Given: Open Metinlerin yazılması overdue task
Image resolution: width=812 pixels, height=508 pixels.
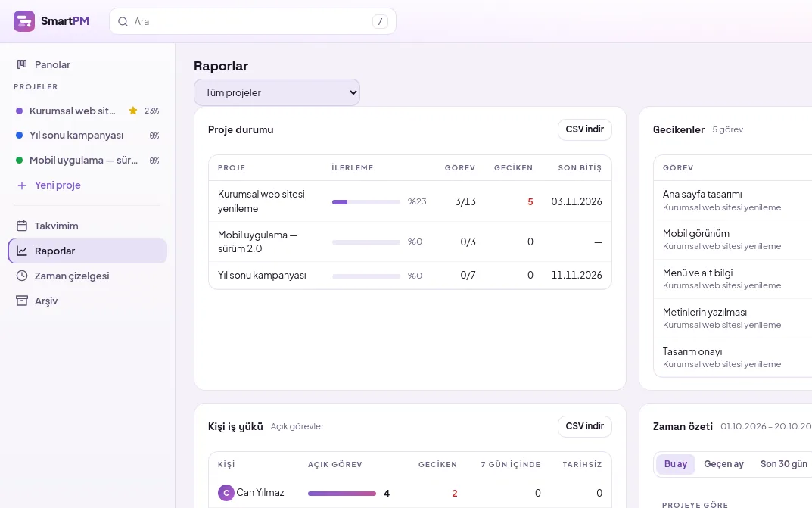Looking at the screenshot, I should 705,312.
